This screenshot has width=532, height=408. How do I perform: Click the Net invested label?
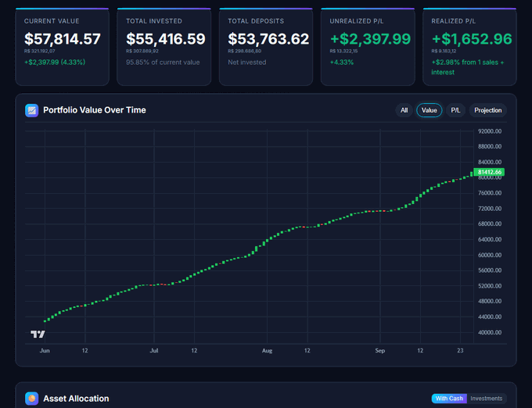click(x=247, y=63)
